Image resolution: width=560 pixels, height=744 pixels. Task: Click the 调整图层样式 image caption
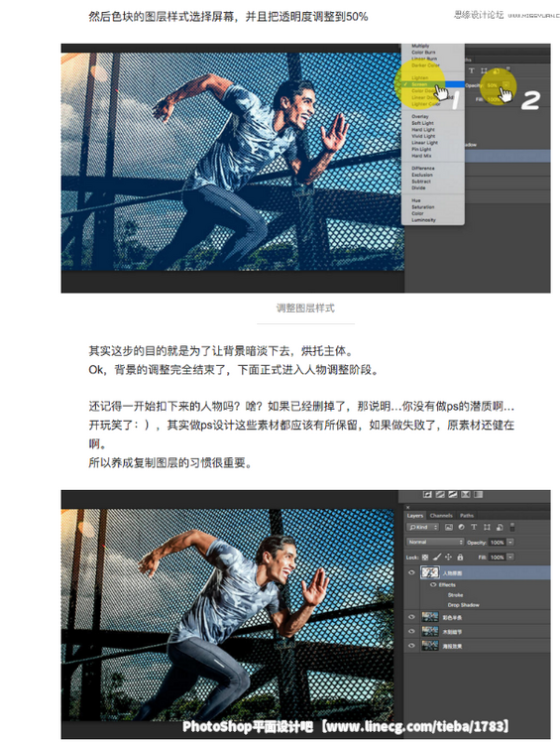305,309
